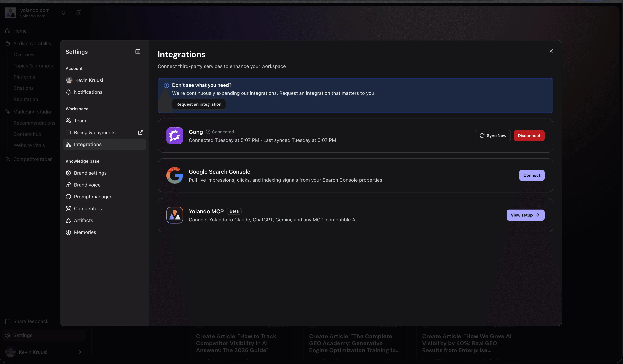The width and height of the screenshot is (623, 364).
Task: Open Brand voice settings
Action: point(104,185)
